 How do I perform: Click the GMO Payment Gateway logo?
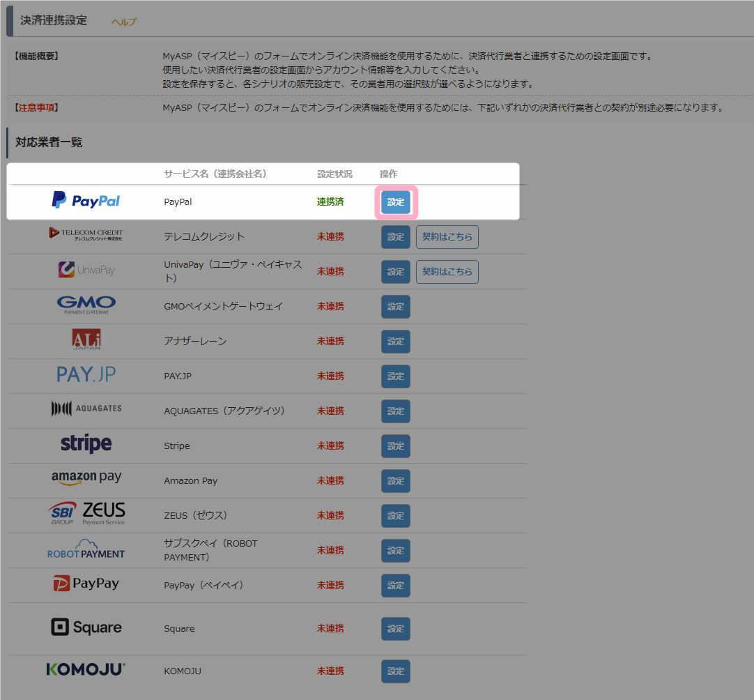click(86, 305)
